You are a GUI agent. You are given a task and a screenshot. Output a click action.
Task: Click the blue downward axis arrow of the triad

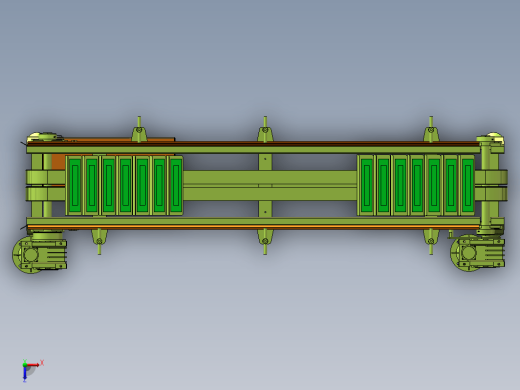tap(25, 374)
